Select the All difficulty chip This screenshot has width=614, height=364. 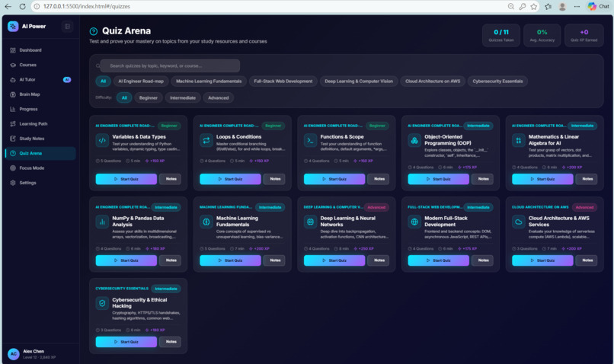point(124,97)
